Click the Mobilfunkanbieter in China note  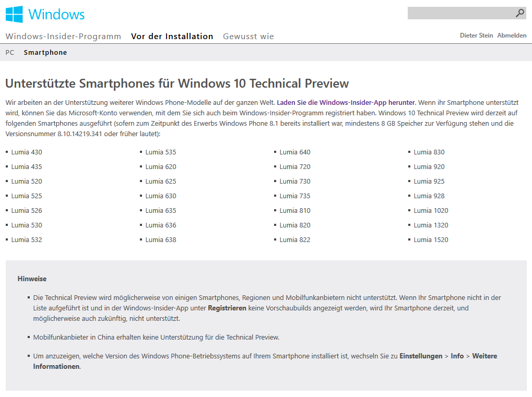(156, 338)
